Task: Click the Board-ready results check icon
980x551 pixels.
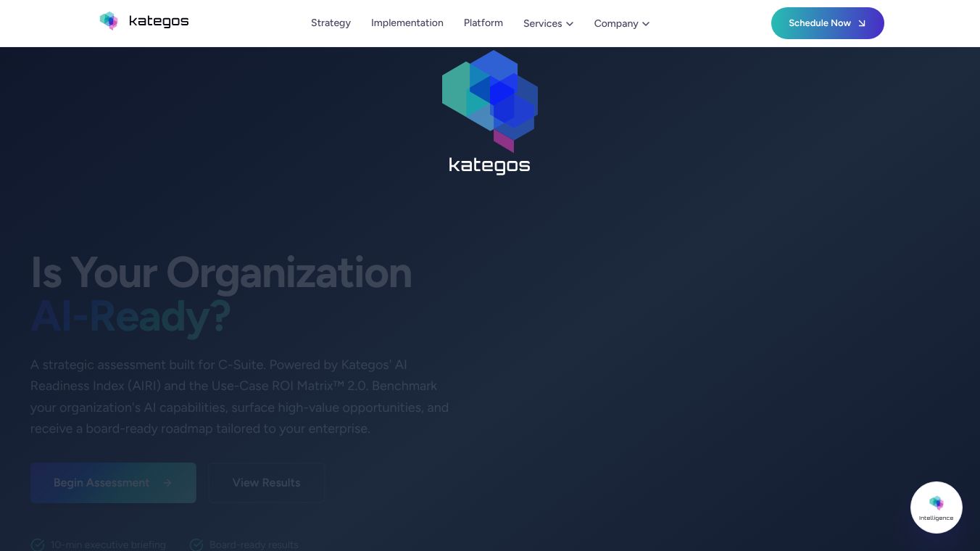Action: click(x=196, y=544)
